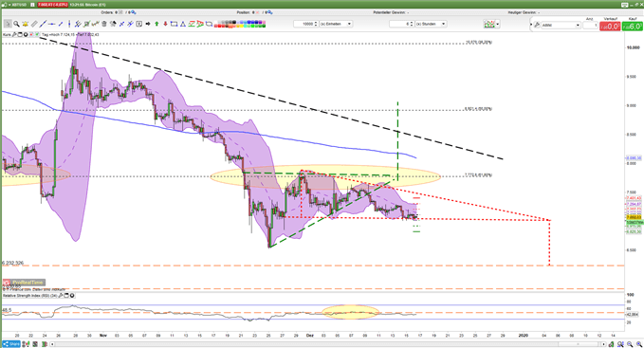Viewport: 644px width, 348px height.
Task: Click the zoom out magnifier at bottom right
Action: click(630, 344)
